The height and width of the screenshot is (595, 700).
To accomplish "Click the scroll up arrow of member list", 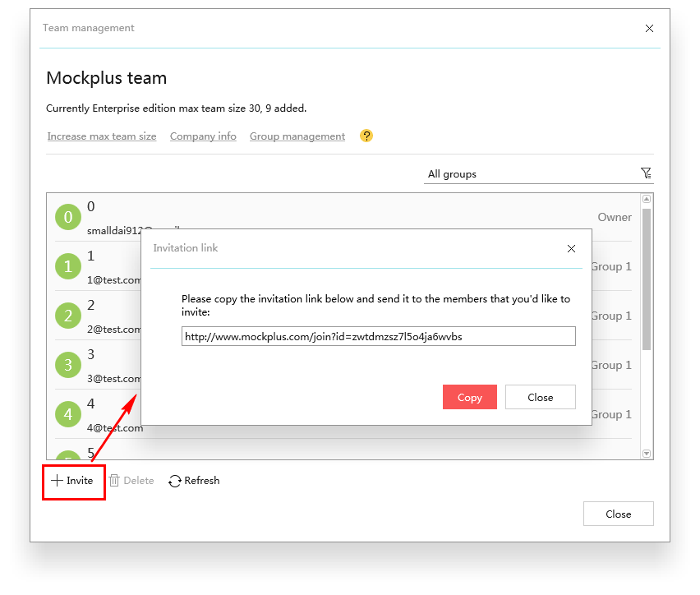I will [647, 199].
